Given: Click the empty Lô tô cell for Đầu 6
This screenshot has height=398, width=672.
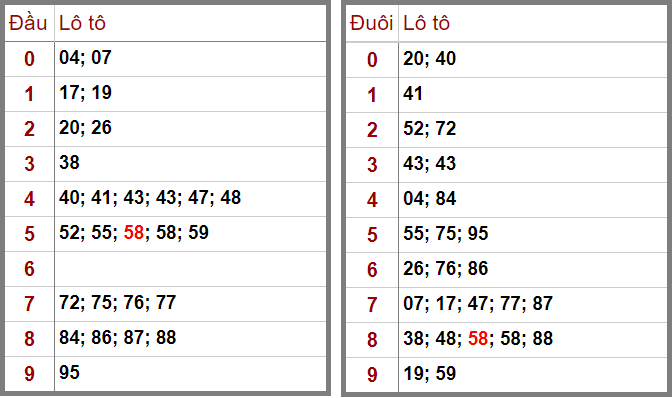Looking at the screenshot, I should pyautogui.click(x=190, y=269).
